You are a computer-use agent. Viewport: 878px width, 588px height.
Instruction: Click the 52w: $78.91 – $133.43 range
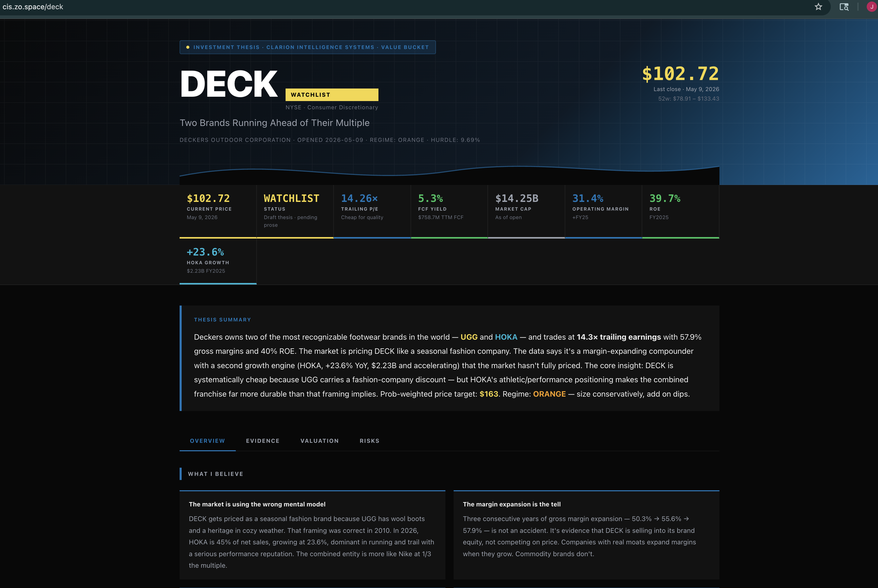pos(689,99)
